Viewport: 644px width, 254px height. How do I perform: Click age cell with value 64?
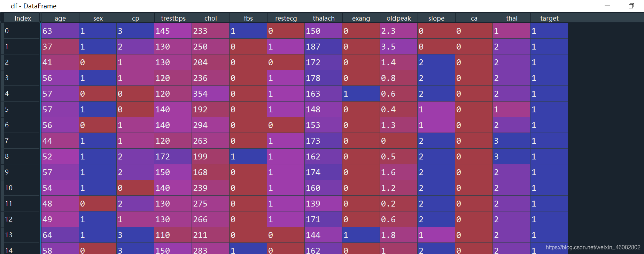click(60, 235)
